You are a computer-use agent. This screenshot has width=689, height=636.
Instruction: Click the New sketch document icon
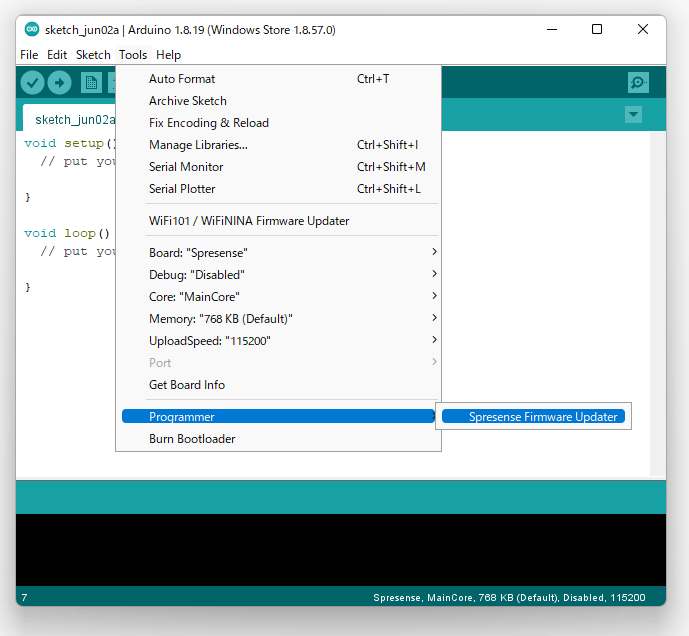[91, 83]
